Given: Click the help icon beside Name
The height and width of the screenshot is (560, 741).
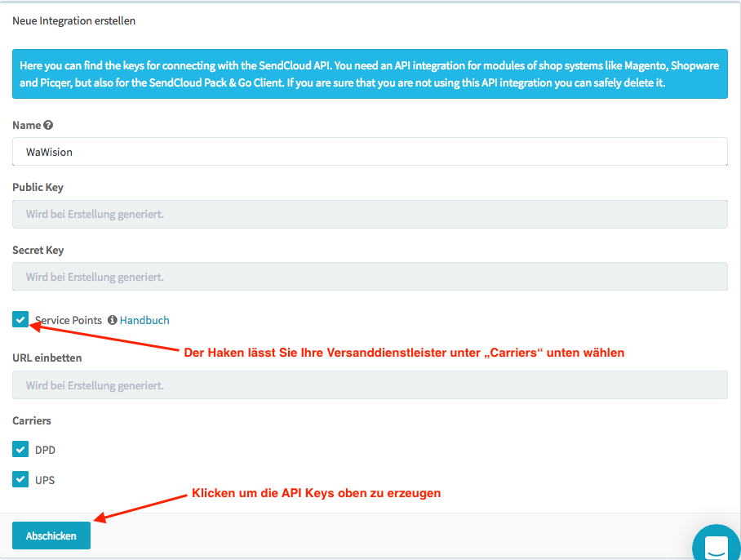Looking at the screenshot, I should [48, 126].
